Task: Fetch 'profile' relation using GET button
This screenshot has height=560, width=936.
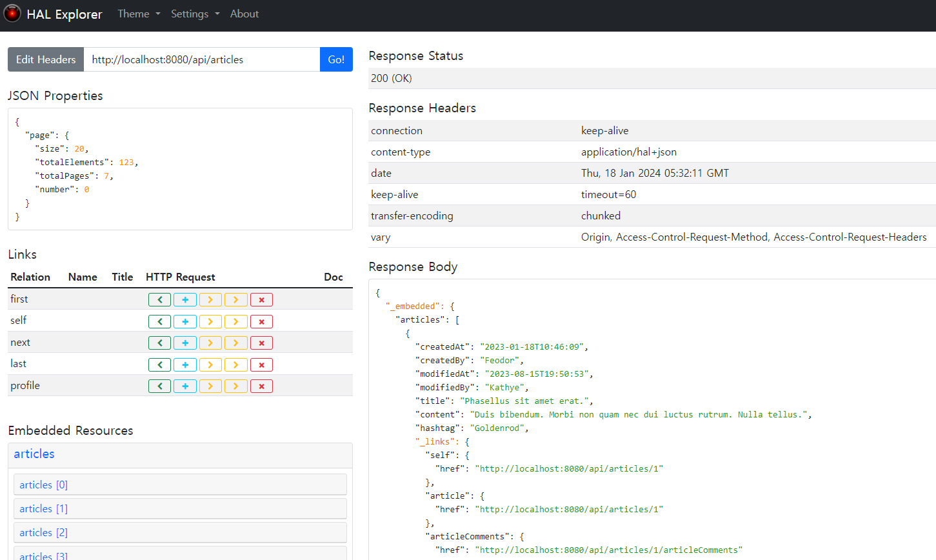Action: pos(159,386)
